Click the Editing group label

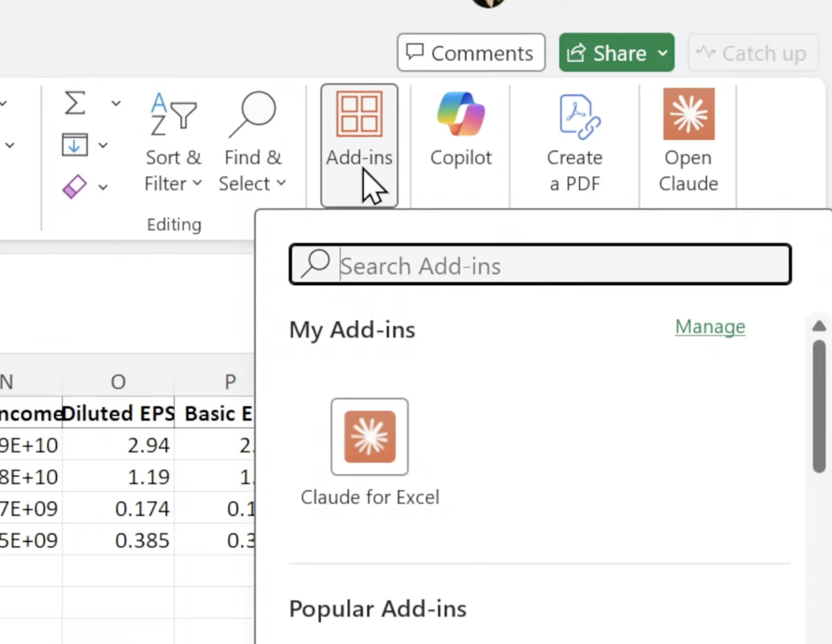click(174, 224)
